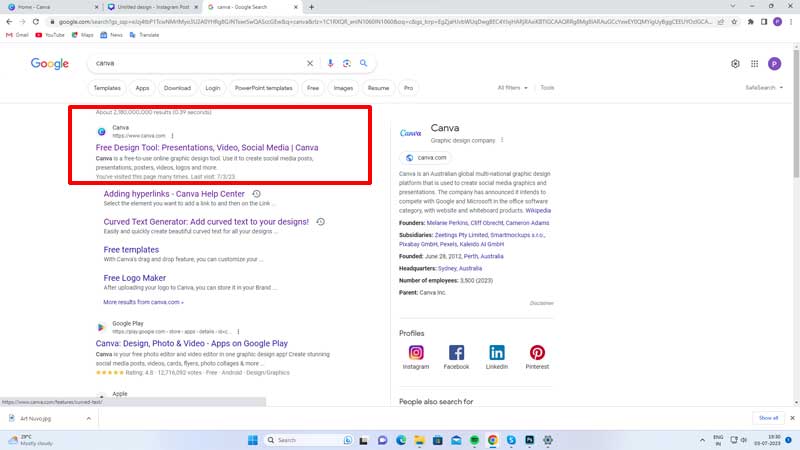Close the downloads bar
Image resolution: width=800 pixels, height=450 pixels.
pos(792,418)
